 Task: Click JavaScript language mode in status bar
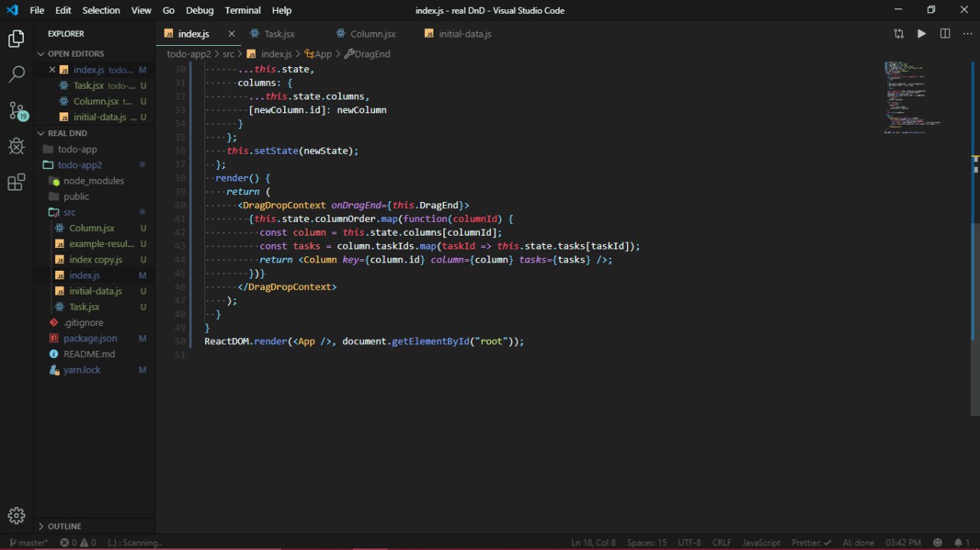tap(761, 542)
